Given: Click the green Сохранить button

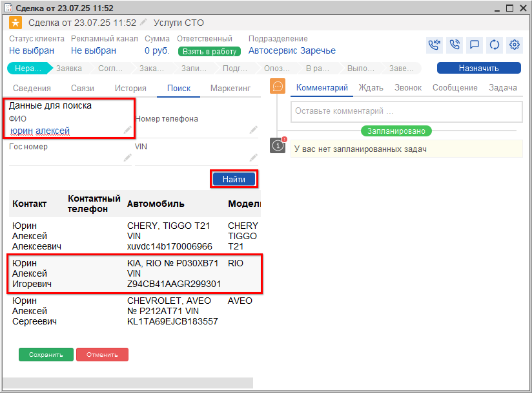Looking at the screenshot, I should [46, 354].
